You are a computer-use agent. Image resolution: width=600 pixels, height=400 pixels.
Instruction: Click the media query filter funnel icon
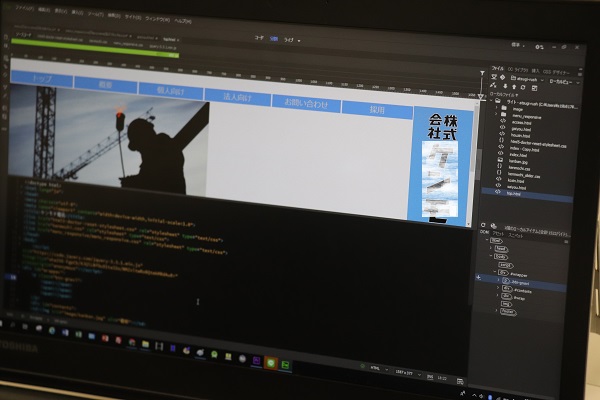click(x=482, y=73)
